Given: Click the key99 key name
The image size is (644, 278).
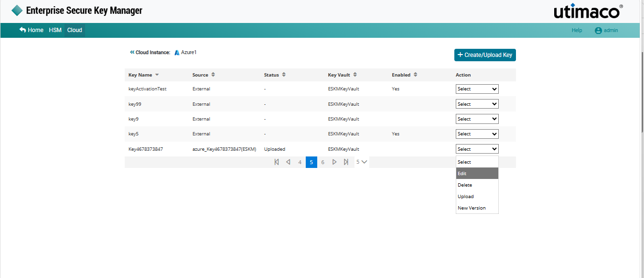Looking at the screenshot, I should tap(136, 104).
